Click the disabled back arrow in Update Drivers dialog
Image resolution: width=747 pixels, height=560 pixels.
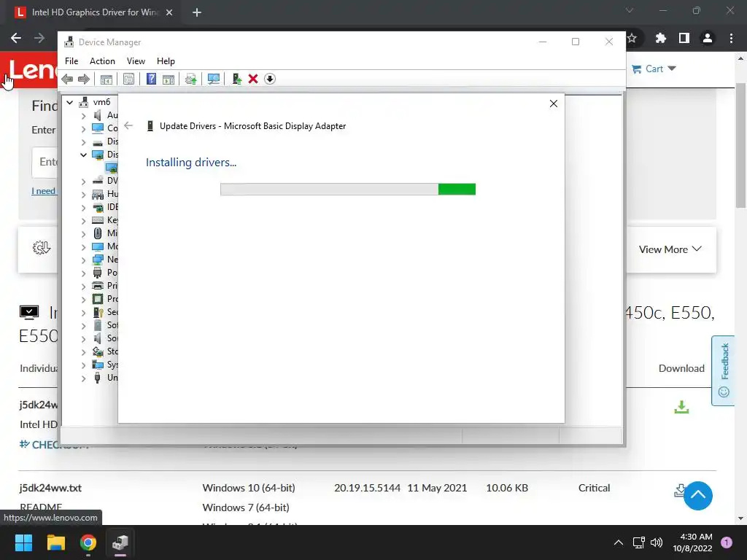[128, 125]
